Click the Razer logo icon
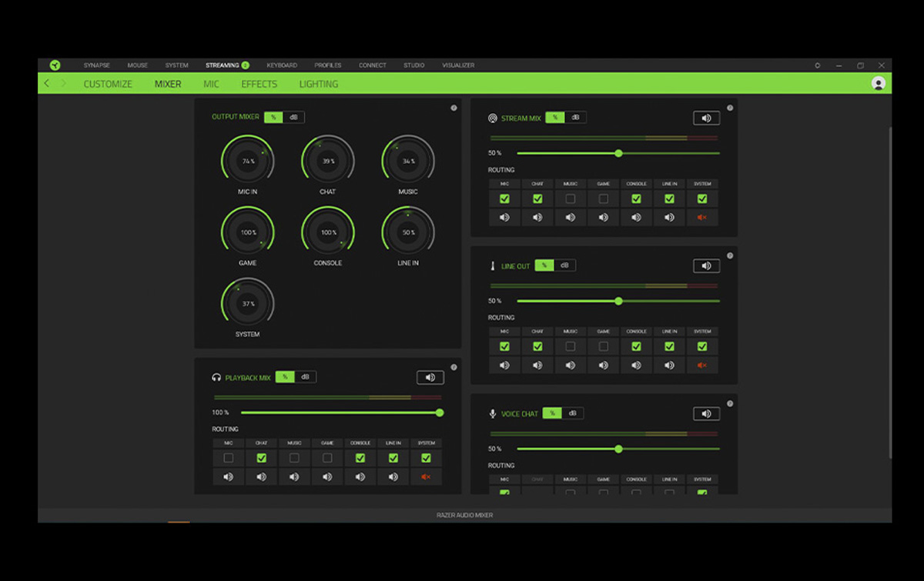The height and width of the screenshot is (581, 924). [55, 65]
